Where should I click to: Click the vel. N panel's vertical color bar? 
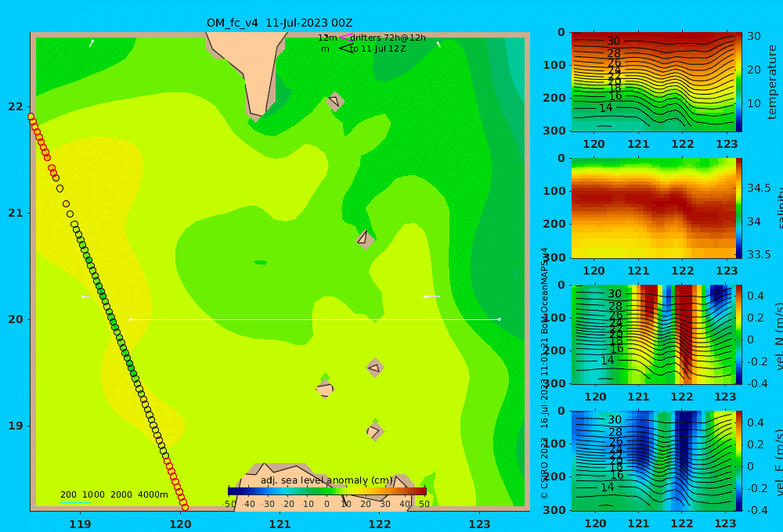pyautogui.click(x=739, y=335)
